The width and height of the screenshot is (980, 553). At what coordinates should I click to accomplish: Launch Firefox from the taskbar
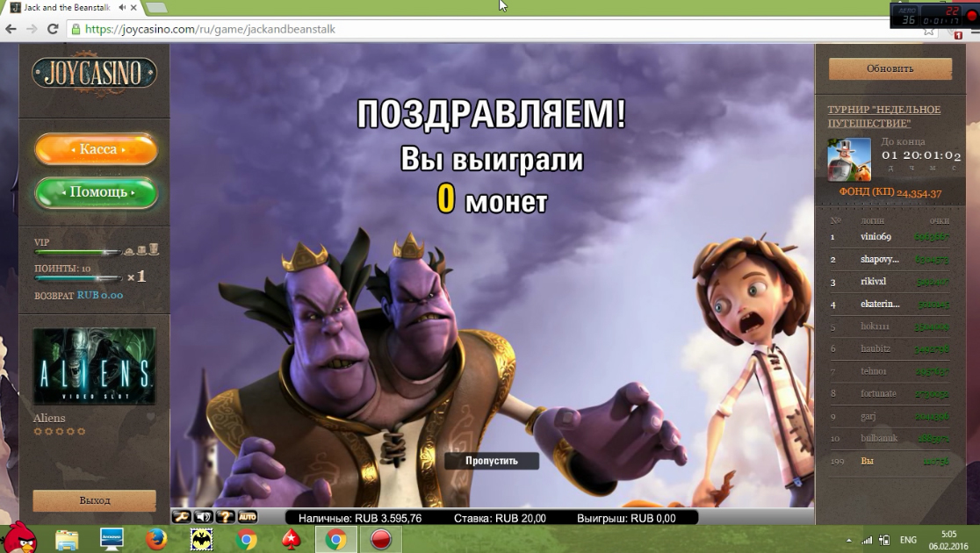pos(156,538)
